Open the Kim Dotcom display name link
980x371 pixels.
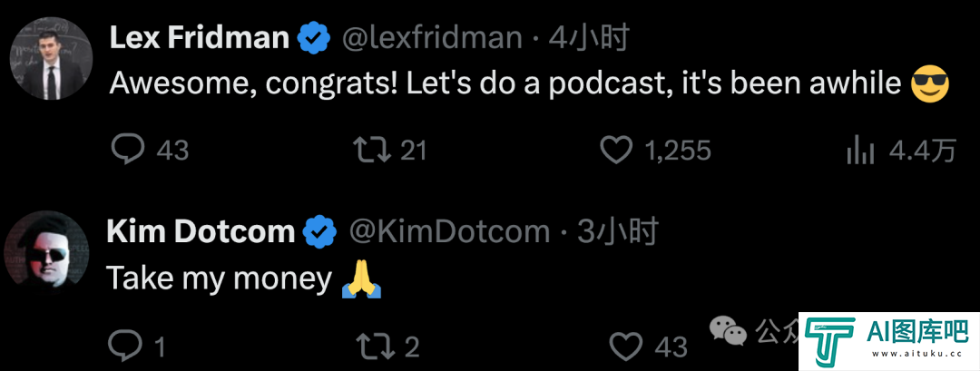click(x=201, y=232)
